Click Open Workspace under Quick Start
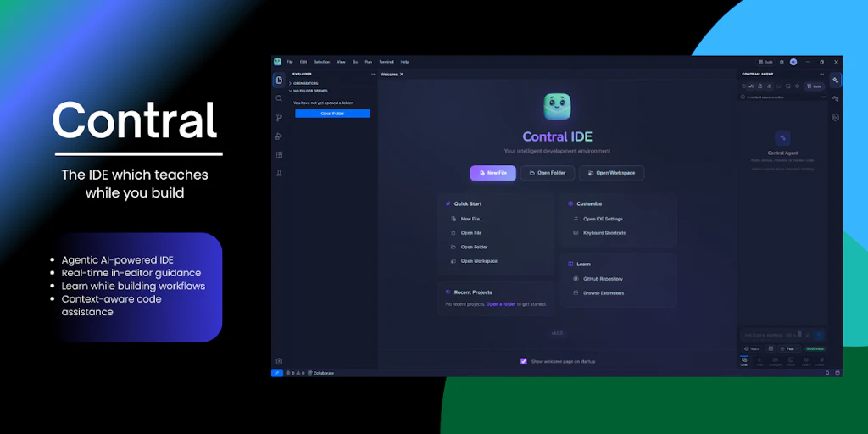Screen dimensions: 868x434 pos(474,261)
